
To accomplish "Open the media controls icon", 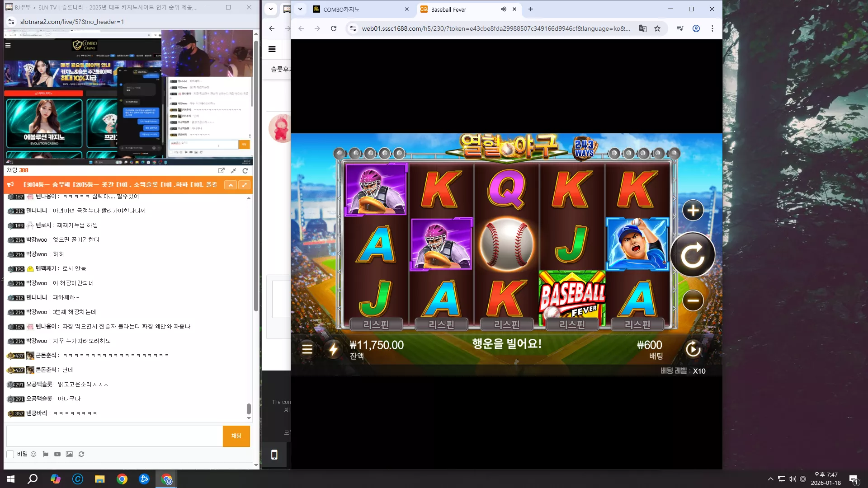I will [680, 28].
